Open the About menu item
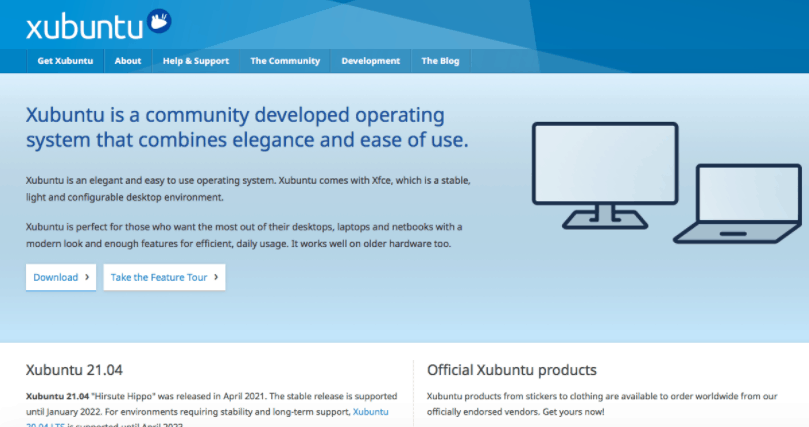 tap(127, 61)
